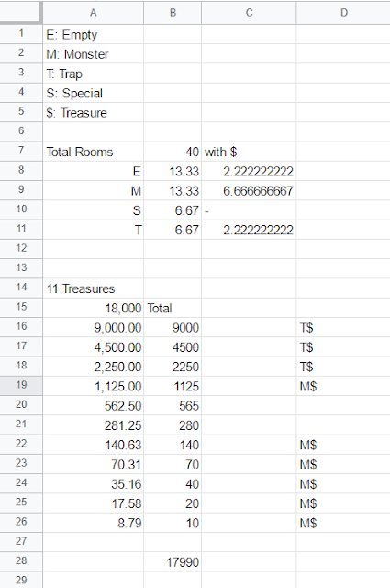390x588 pixels.
Task: Select cell 70.31
Action: click(94, 464)
